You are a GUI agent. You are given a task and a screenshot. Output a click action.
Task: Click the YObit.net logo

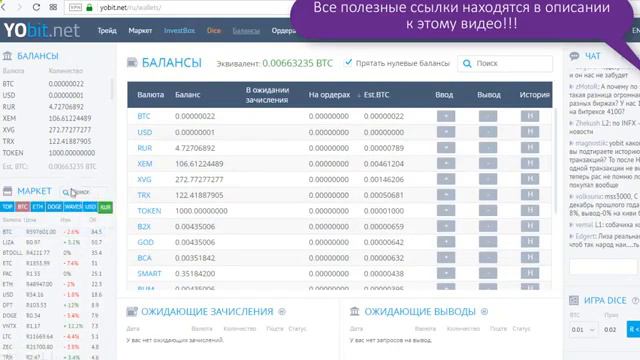coord(42,30)
